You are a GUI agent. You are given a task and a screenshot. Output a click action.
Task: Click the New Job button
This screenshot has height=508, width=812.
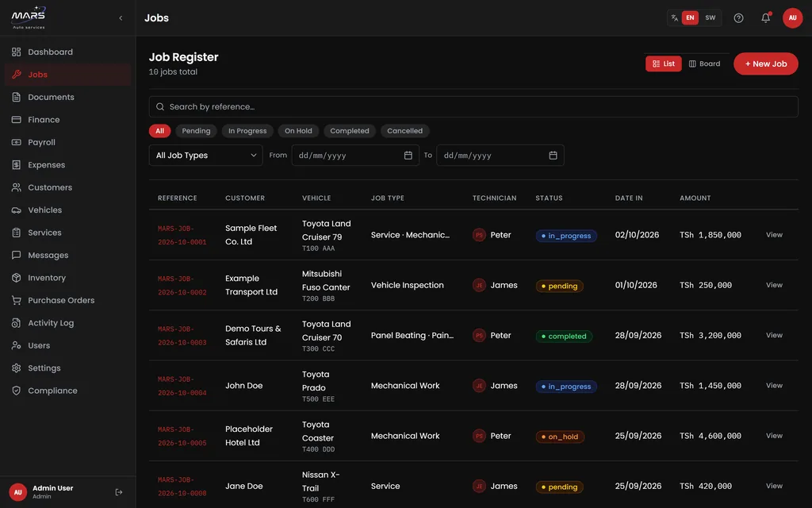(765, 63)
